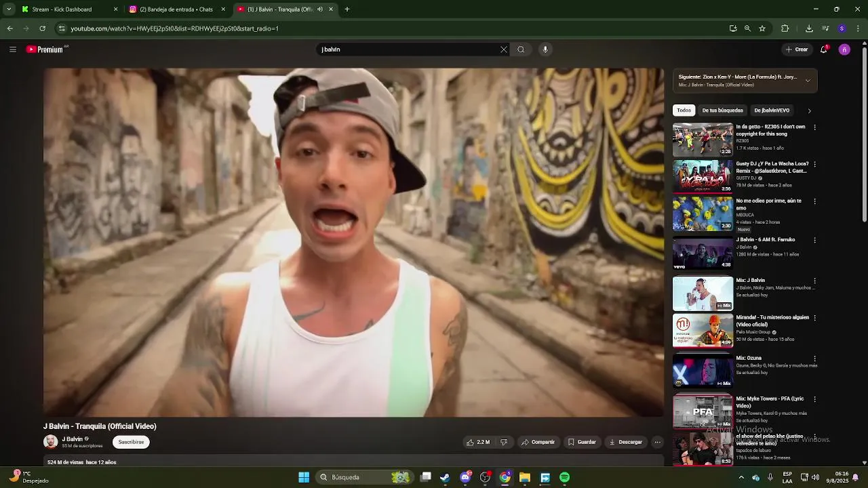Click the search magnifier button
Image resolution: width=868 pixels, height=488 pixels.
521,49
